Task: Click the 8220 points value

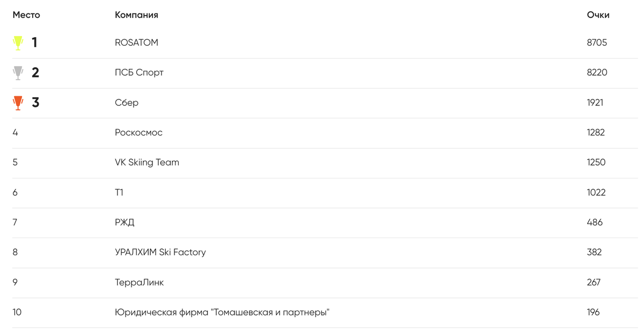Action: pos(597,73)
